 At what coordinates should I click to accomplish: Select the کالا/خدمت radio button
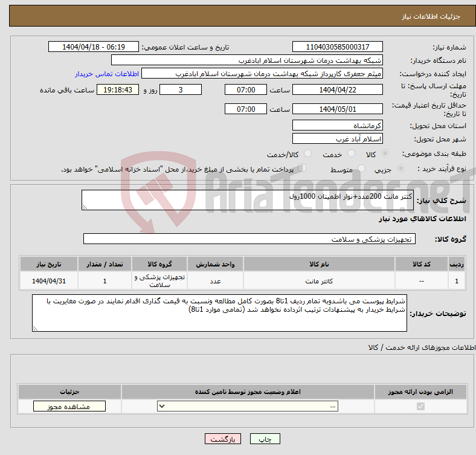click(x=308, y=153)
